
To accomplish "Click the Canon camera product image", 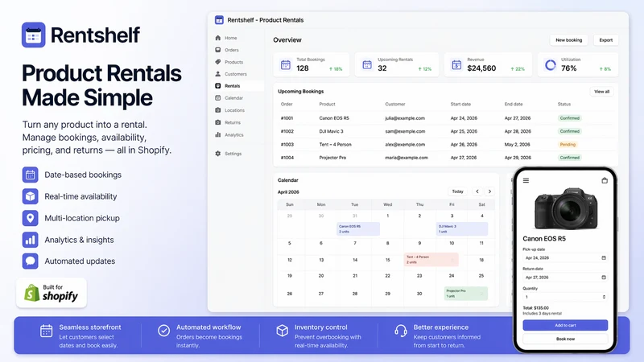I will coord(566,208).
